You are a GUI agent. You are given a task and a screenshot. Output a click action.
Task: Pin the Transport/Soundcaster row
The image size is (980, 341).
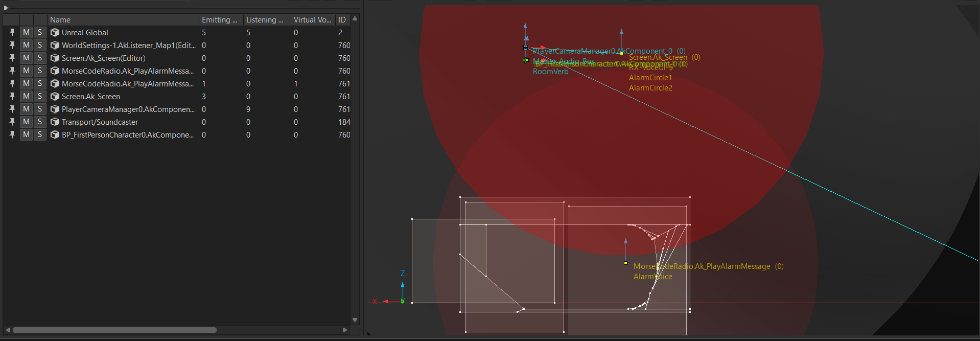coord(12,122)
